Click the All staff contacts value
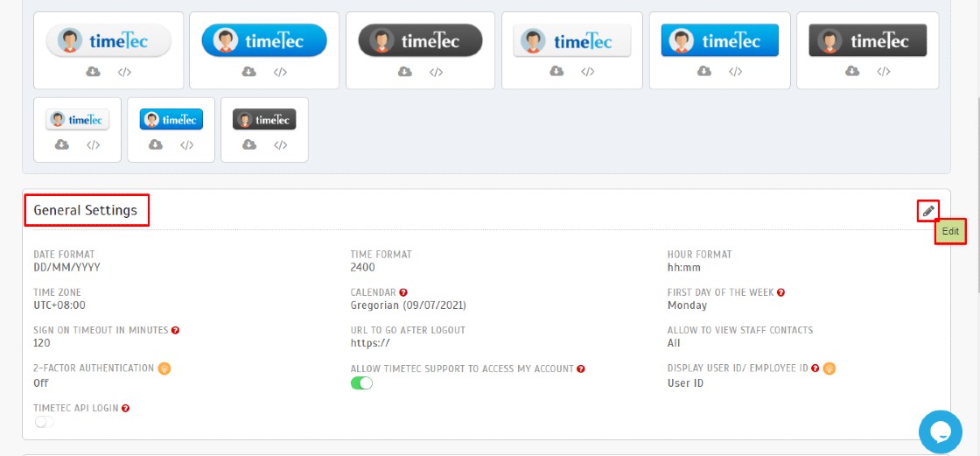Viewport: 980px width, 456px height. (x=674, y=343)
